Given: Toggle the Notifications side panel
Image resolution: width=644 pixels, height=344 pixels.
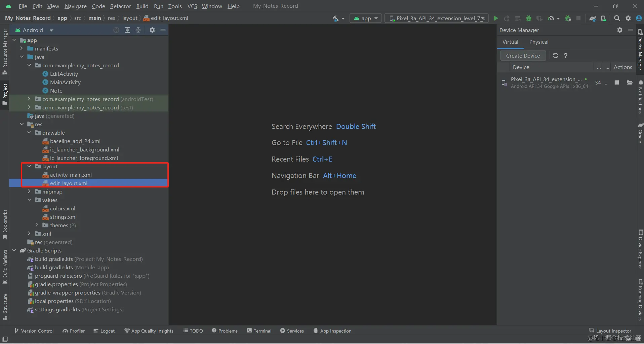Looking at the screenshot, I should tap(640, 97).
